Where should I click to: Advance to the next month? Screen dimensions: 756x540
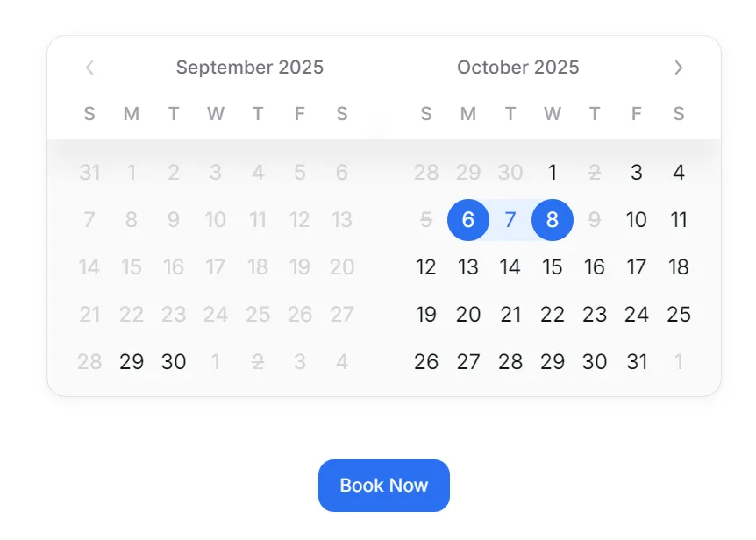click(x=678, y=67)
